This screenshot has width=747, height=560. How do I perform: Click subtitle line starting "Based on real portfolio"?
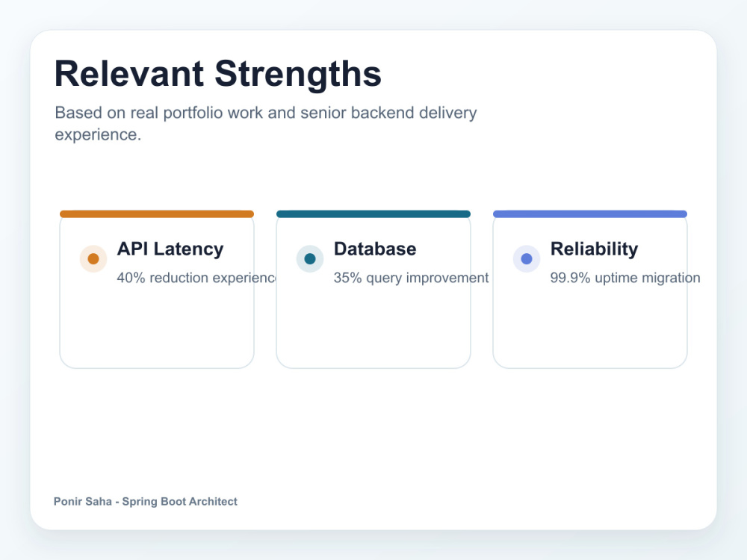(266, 113)
